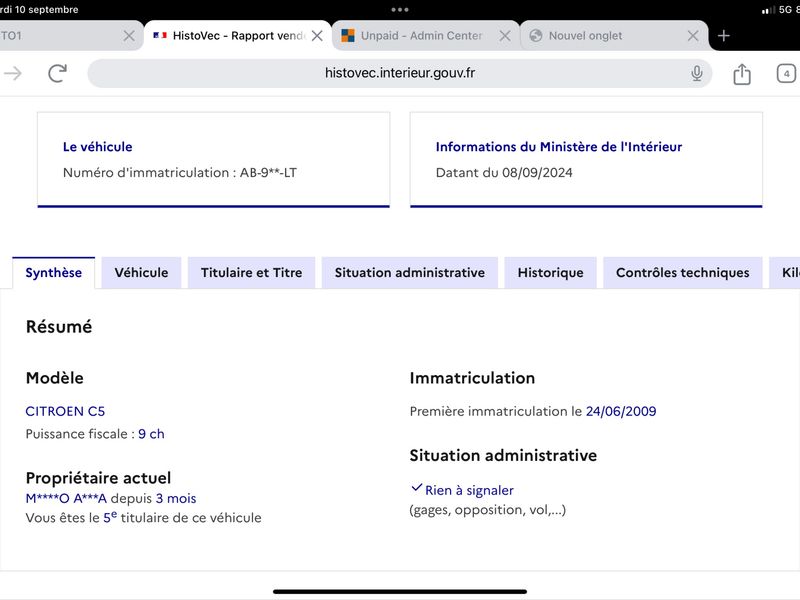Tap the Rien à signaler status
This screenshot has width=800, height=600.
pyautogui.click(x=469, y=490)
